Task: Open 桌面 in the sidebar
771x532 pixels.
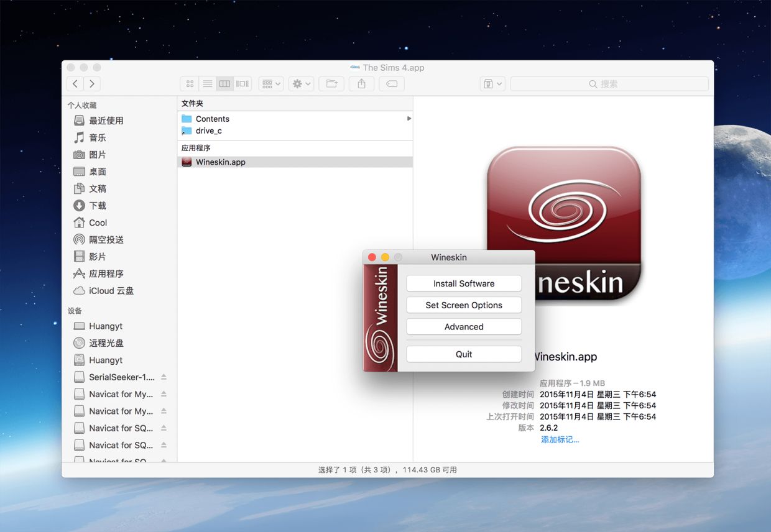Action: [98, 172]
